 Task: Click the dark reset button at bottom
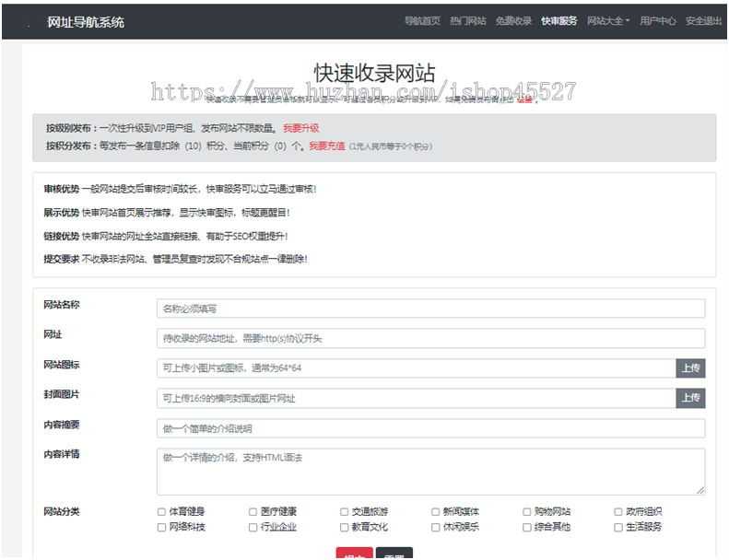(x=394, y=553)
